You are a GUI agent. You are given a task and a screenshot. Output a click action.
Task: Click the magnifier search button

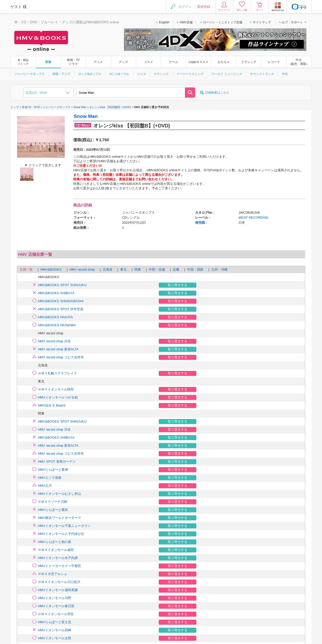pos(190,93)
